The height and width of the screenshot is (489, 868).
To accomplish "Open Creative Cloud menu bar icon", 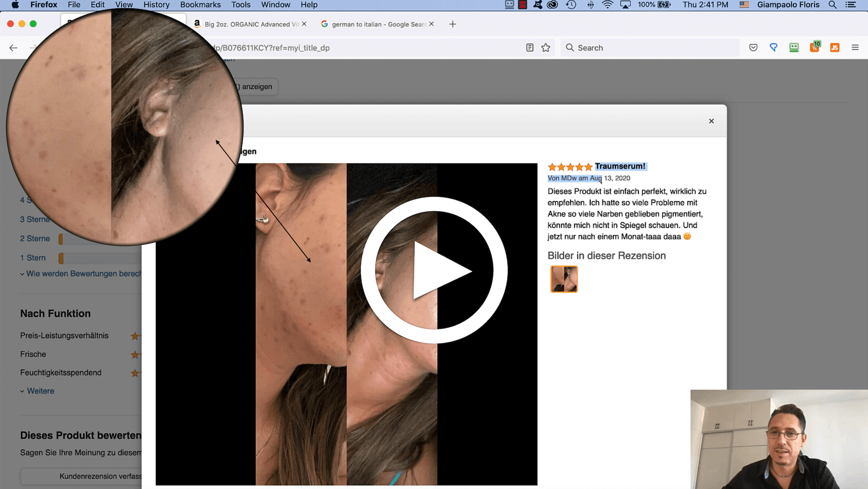I will coord(552,5).
